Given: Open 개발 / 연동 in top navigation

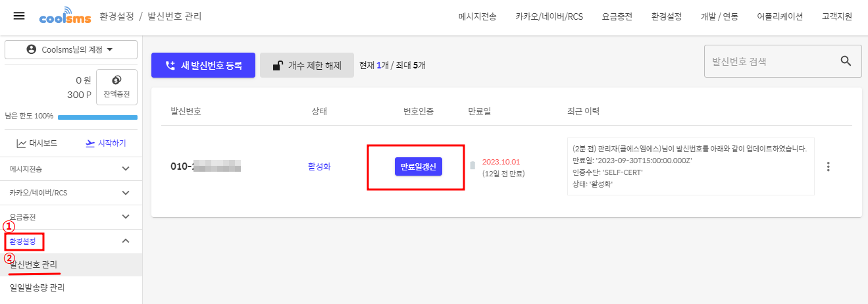Looking at the screenshot, I should [719, 17].
